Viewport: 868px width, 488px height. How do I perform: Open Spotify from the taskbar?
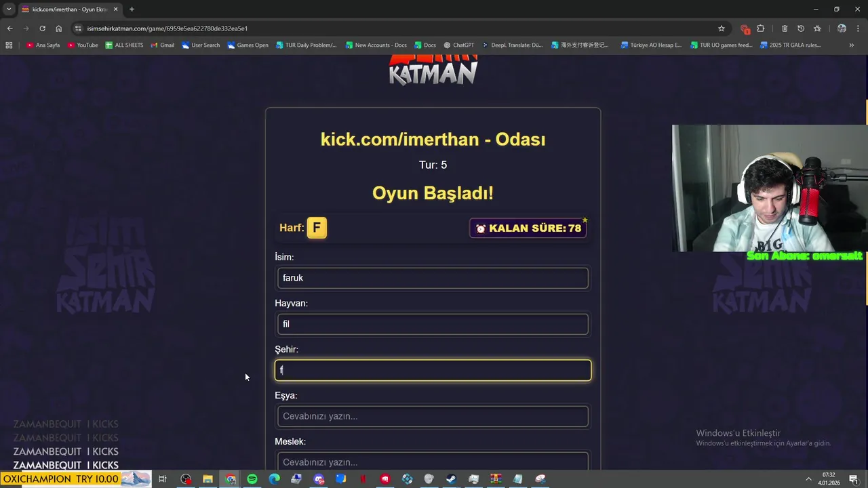coord(252,479)
